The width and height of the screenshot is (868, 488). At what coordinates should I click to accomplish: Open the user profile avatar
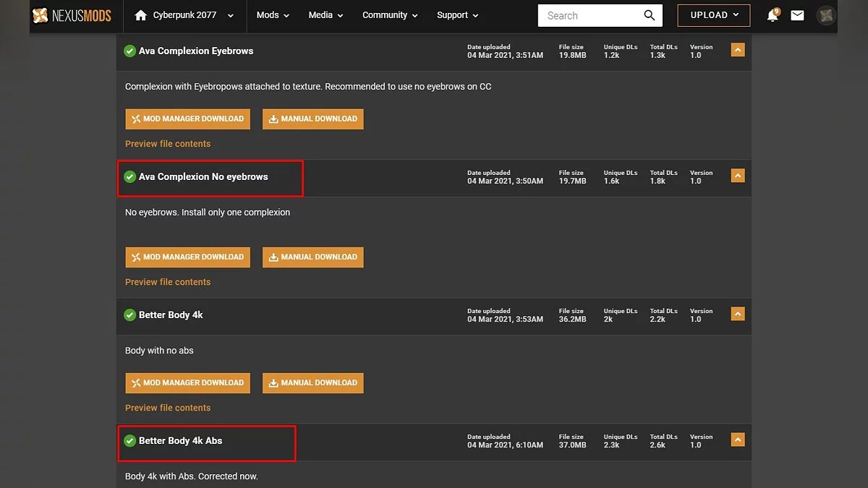(825, 15)
